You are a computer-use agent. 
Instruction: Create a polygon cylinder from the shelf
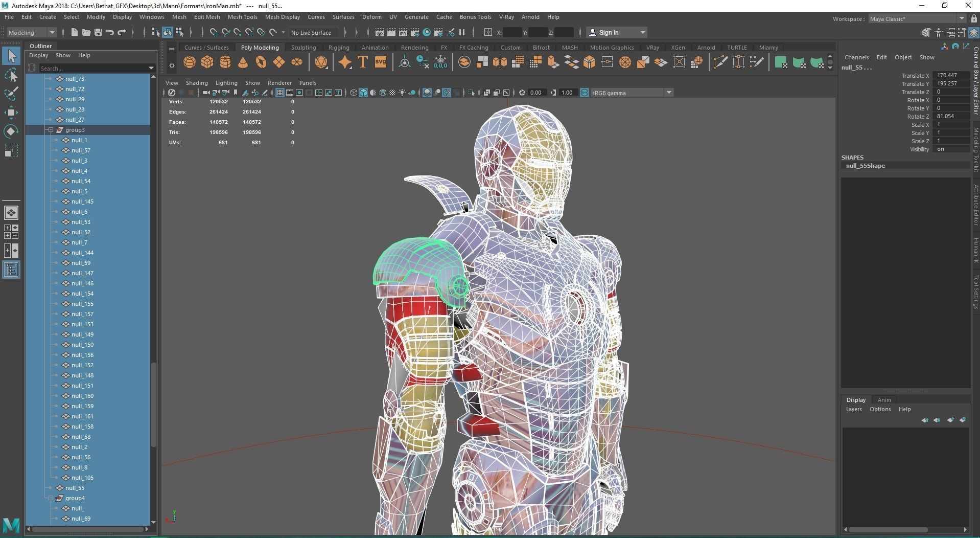(x=225, y=62)
